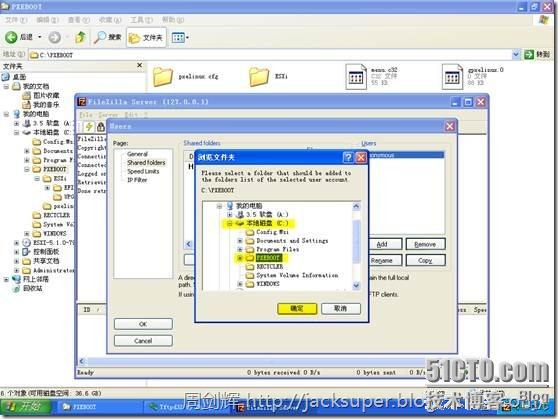
Task: Click left scroll arrow of Shared folders list
Action: coord(189,244)
